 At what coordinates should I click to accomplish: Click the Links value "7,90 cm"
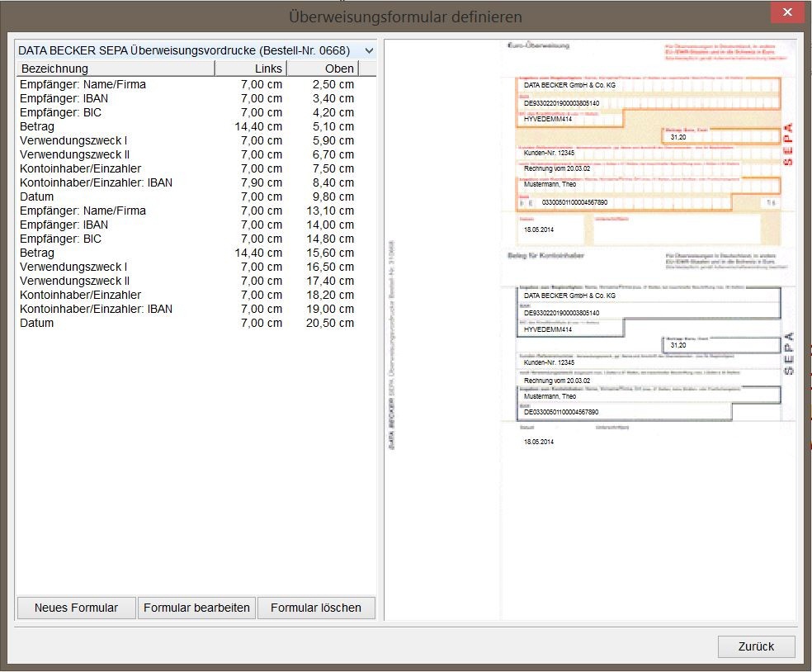(x=262, y=182)
